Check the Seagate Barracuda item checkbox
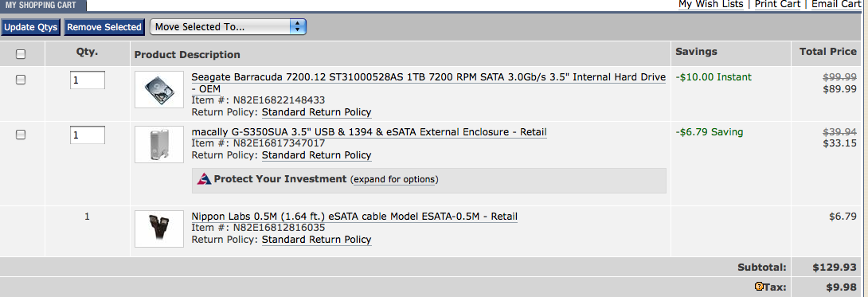This screenshot has width=868, height=297. pyautogui.click(x=21, y=80)
